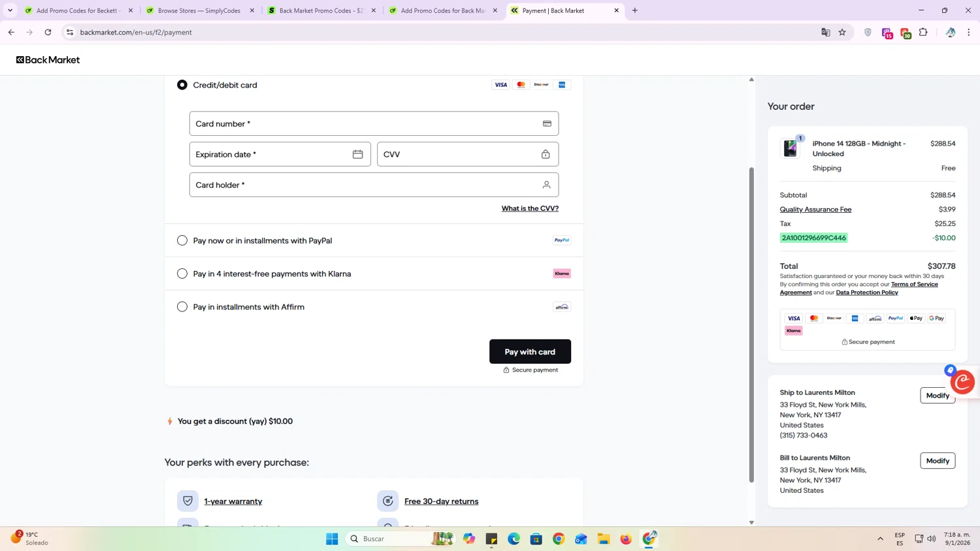Switch to Add Promo Codes for Back Market tab
Image resolution: width=980 pixels, height=551 pixels.
(x=443, y=10)
